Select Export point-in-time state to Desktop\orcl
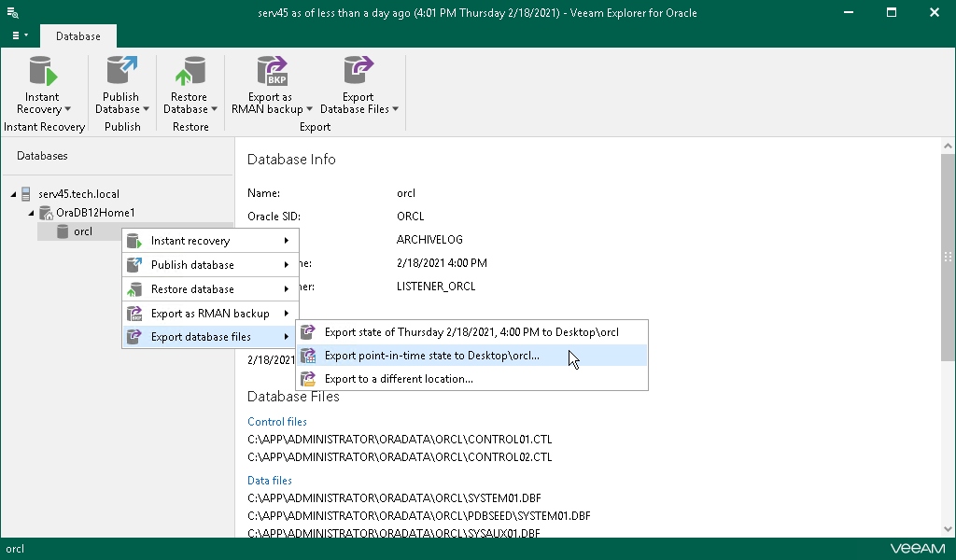 [x=471, y=356]
